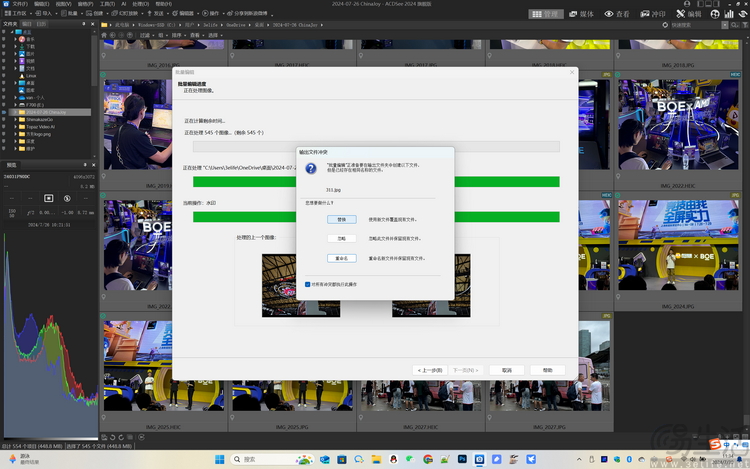Viewport: 750px width, 469px height.
Task: Close the Preview (预览) panel
Action: [x=93, y=165]
